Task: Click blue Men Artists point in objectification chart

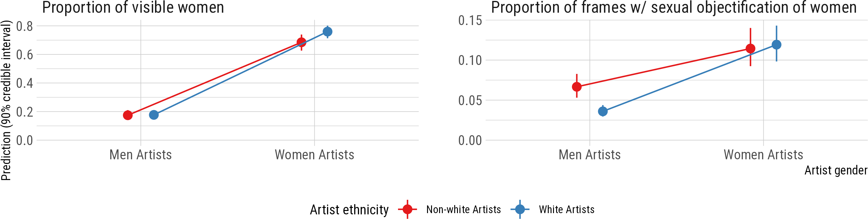Action: (x=602, y=111)
